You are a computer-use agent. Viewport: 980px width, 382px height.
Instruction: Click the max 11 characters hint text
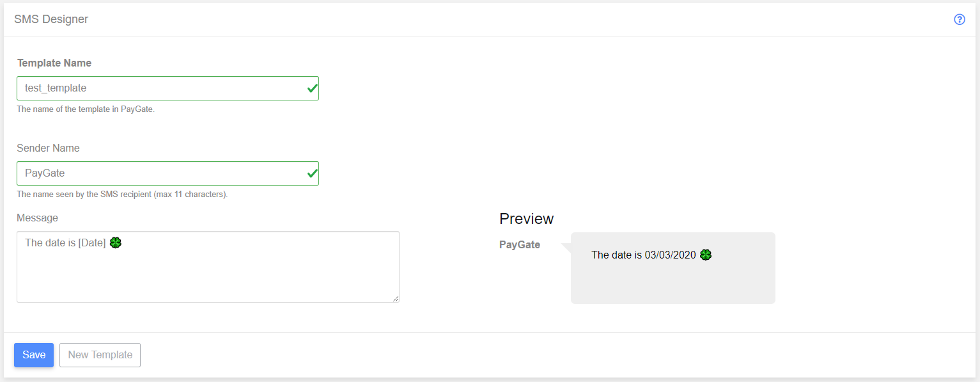coord(122,194)
